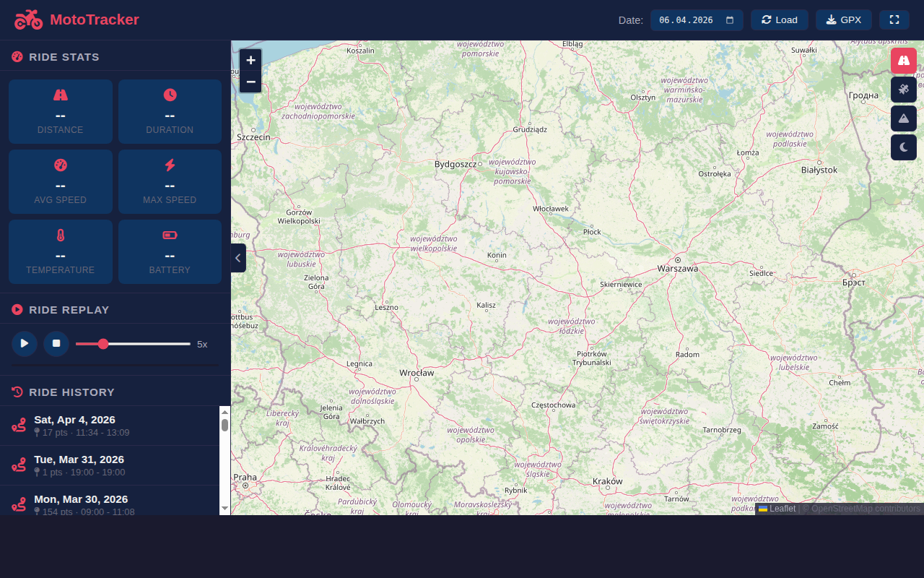Click the bike icon beside Sat, Apr 4 ride
The height and width of the screenshot is (578, 924).
point(18,425)
